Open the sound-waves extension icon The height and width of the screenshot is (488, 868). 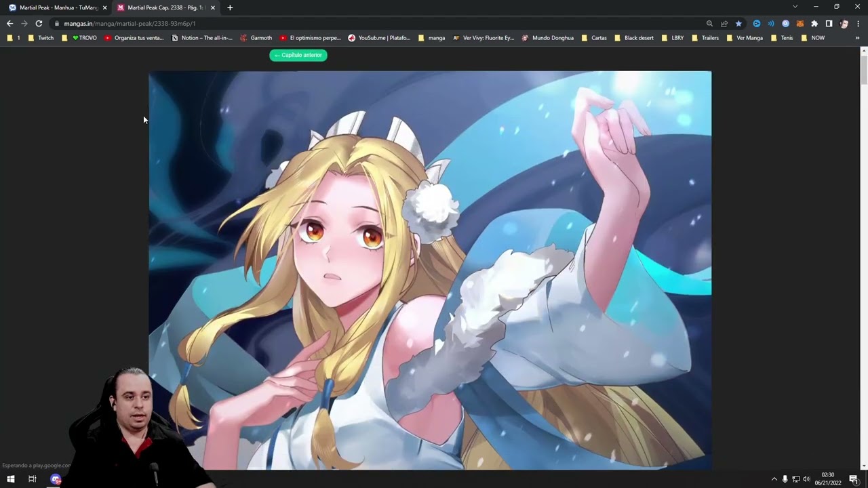[771, 23]
